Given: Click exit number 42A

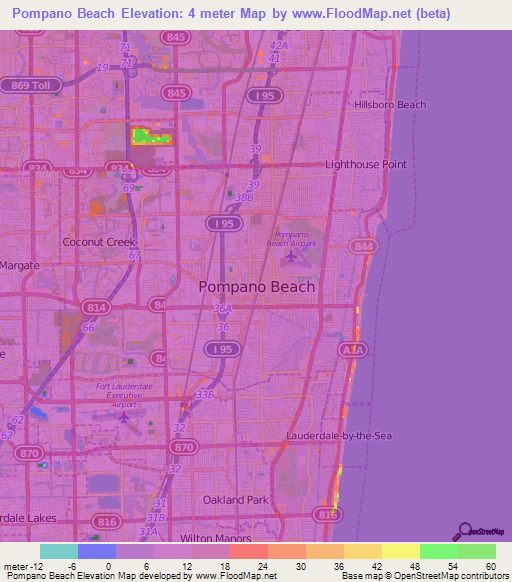Looking at the screenshot, I should click(279, 45).
